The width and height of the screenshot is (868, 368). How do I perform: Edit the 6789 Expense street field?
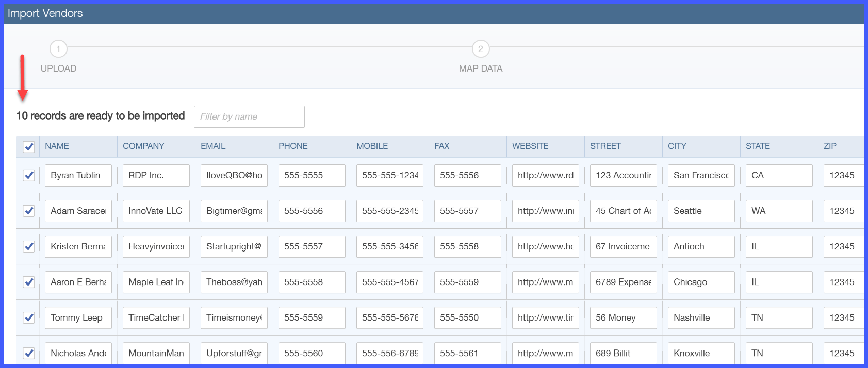624,282
